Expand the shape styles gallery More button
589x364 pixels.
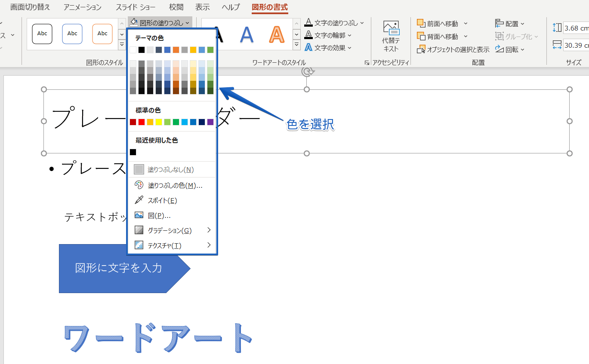(x=121, y=44)
